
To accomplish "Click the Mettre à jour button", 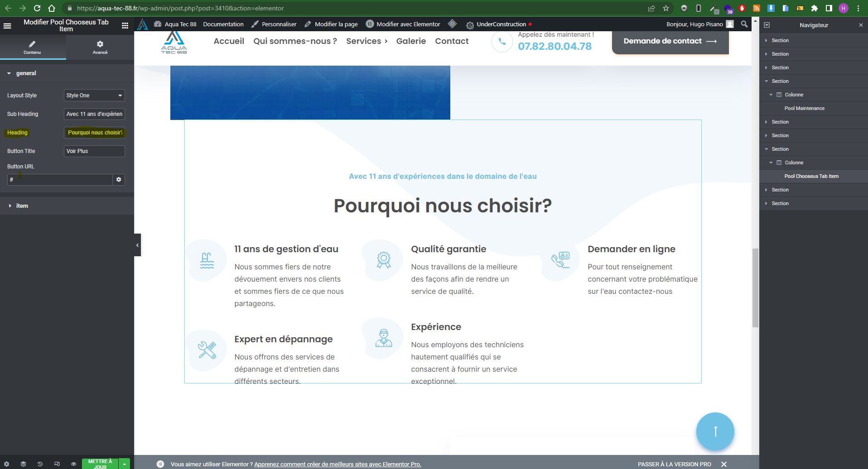I will 100,464.
